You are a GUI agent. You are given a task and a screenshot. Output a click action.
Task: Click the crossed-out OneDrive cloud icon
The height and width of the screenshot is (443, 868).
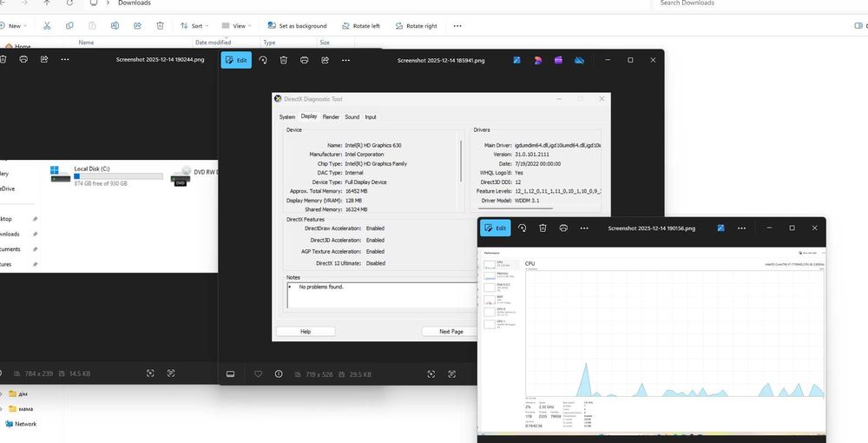coord(579,60)
